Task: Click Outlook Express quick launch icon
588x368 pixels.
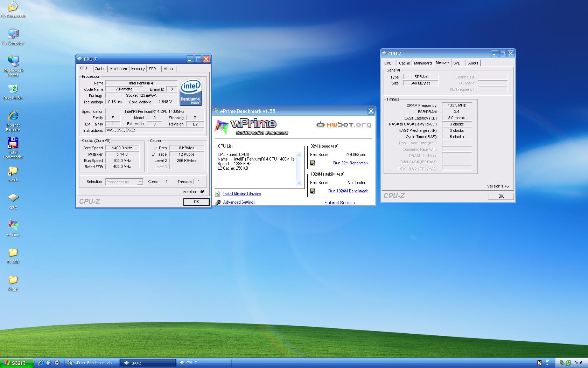Action: [49, 363]
